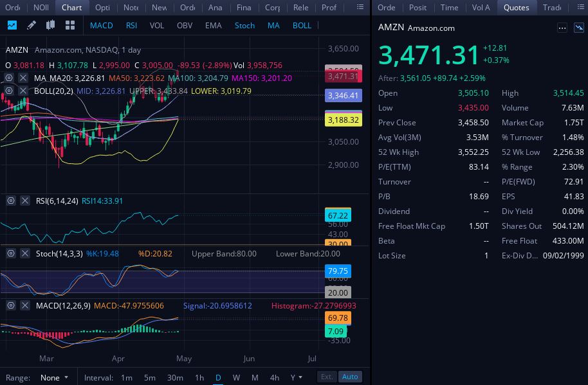Click the 3,346.41 blue price label
This screenshot has width=588, height=385.
[x=344, y=96]
